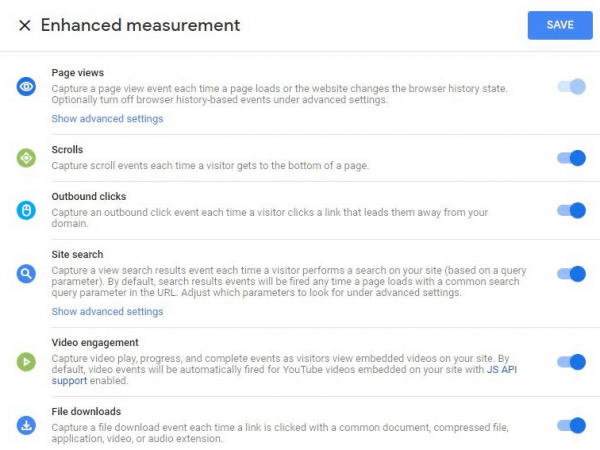Click the Site search magnifier icon
Screen dimensions: 600x450
(x=26, y=274)
